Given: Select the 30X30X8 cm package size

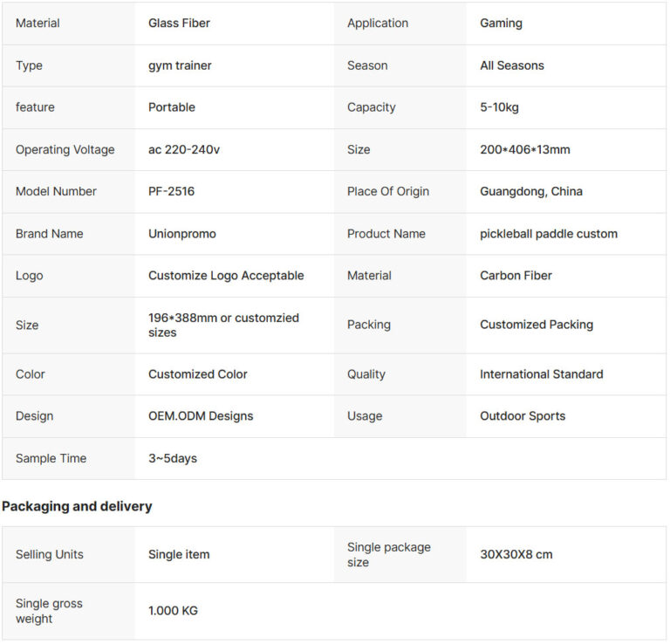Looking at the screenshot, I should (516, 554).
